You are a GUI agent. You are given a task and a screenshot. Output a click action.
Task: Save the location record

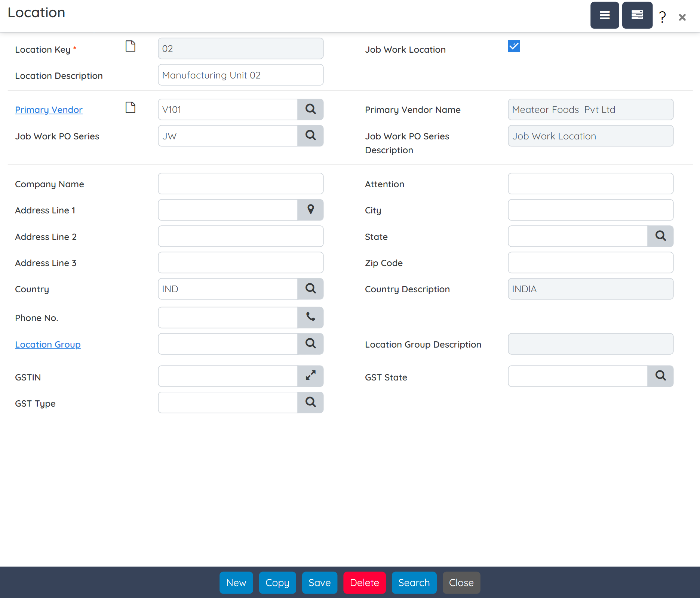tap(320, 583)
